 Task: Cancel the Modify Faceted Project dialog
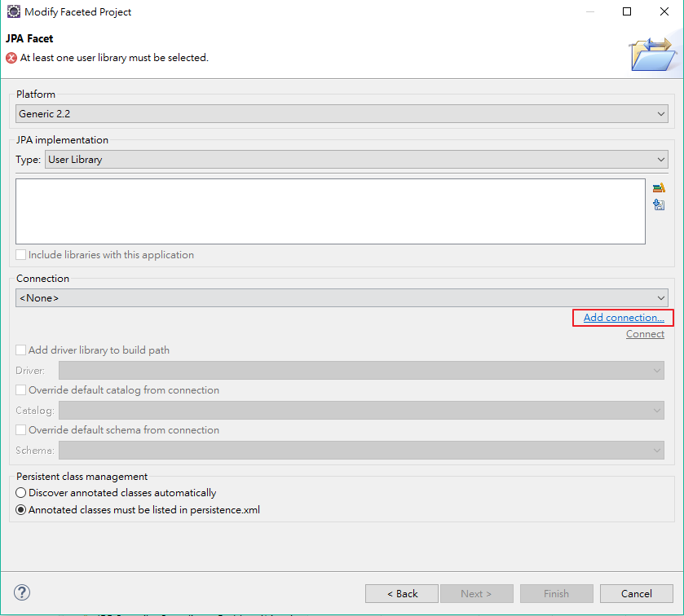(636, 593)
